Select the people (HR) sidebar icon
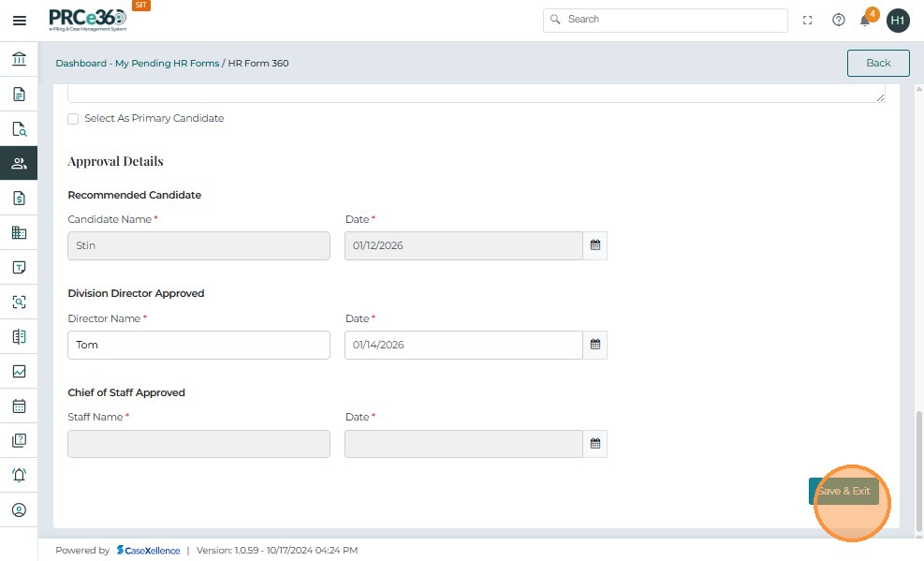This screenshot has width=924, height=561. (19, 163)
